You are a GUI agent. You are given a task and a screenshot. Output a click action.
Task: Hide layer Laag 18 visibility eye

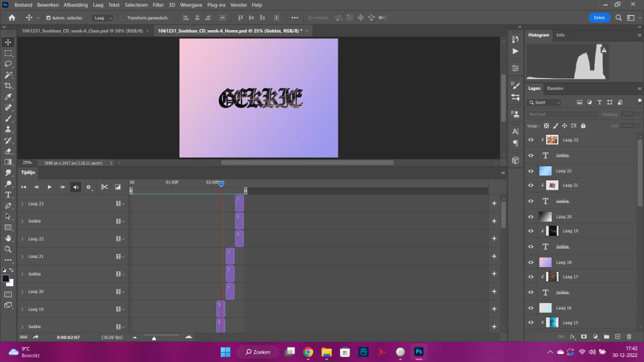531,262
